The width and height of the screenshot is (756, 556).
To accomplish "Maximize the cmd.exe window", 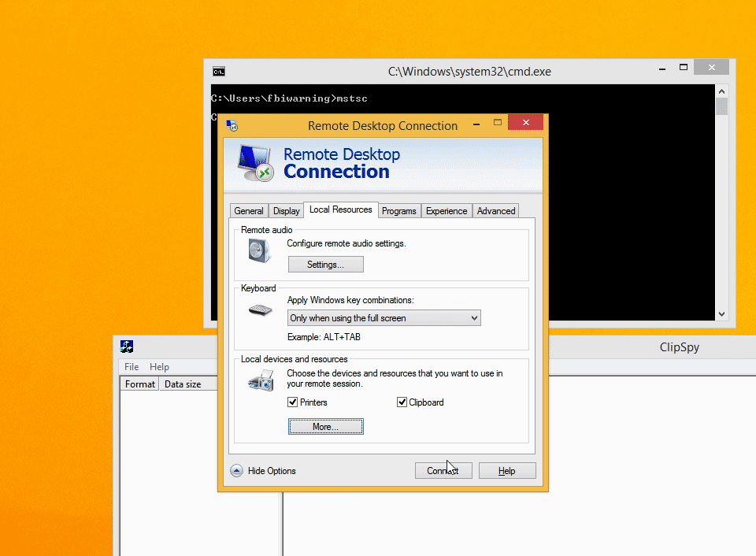I will click(684, 68).
